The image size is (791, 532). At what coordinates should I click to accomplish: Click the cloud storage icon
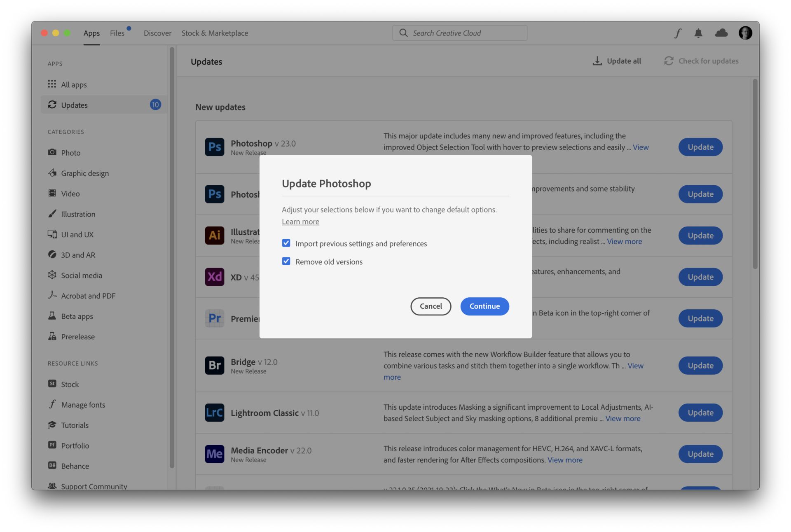click(722, 33)
